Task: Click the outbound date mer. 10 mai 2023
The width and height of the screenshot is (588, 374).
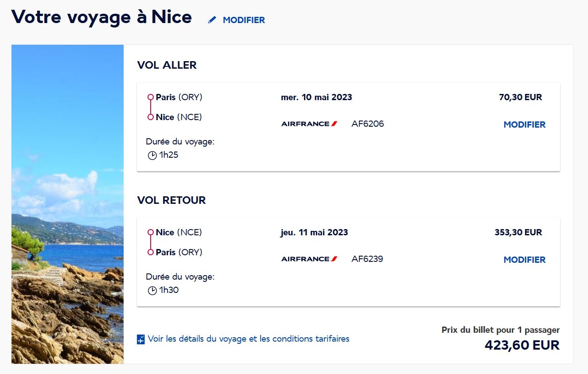Action: [316, 97]
